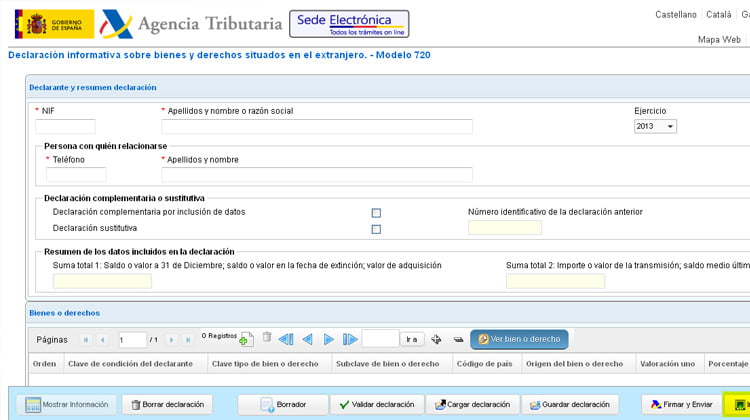Focus the NIF input field
This screenshot has width=750, height=420.
(x=65, y=127)
